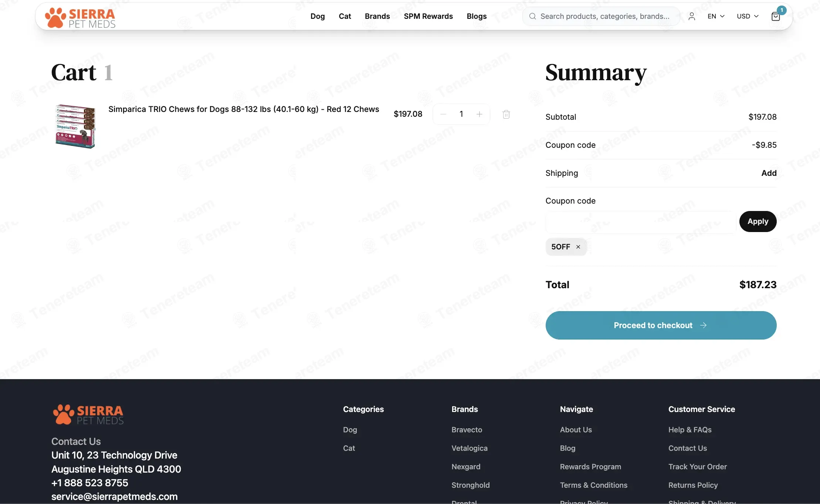Image resolution: width=820 pixels, height=504 pixels.
Task: Open Simparica TRIO Chews product title
Action: point(244,109)
